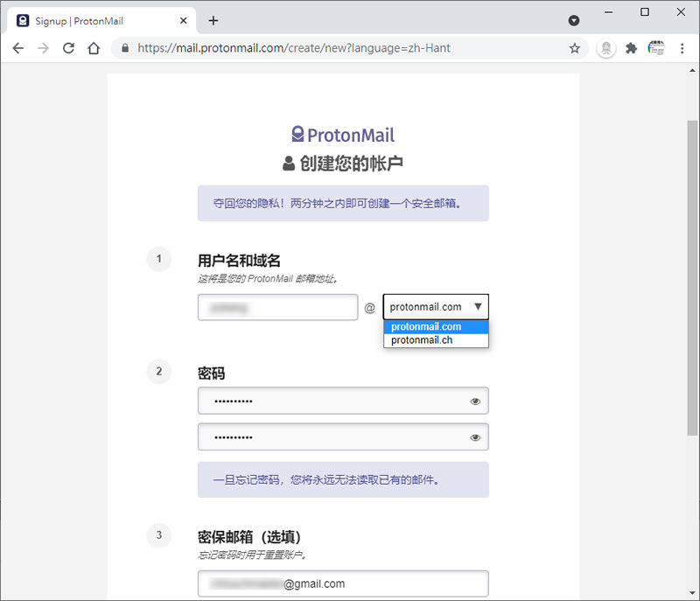
Task: Select the Signup | ProtonMail tab
Action: click(x=101, y=20)
